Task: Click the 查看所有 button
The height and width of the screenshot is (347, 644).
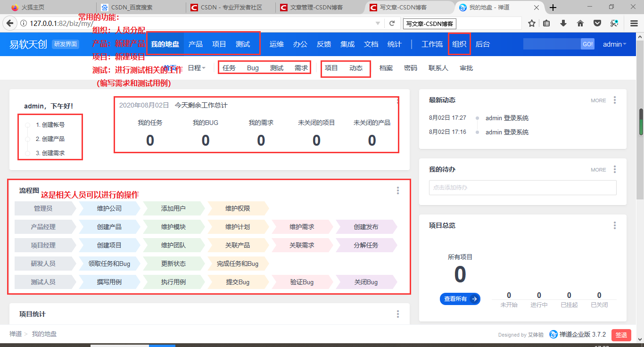Action: 460,298
